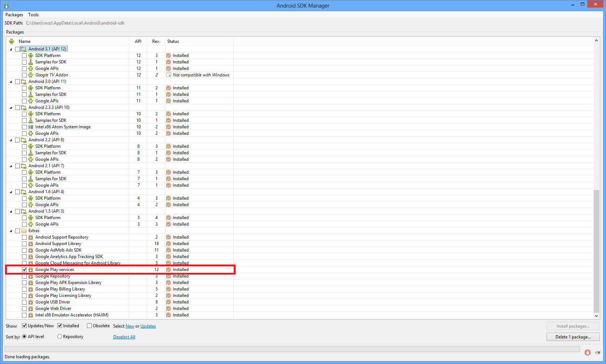Click the flask icon for API 12 Samples for SDK
The image size is (606, 364).
point(31,62)
